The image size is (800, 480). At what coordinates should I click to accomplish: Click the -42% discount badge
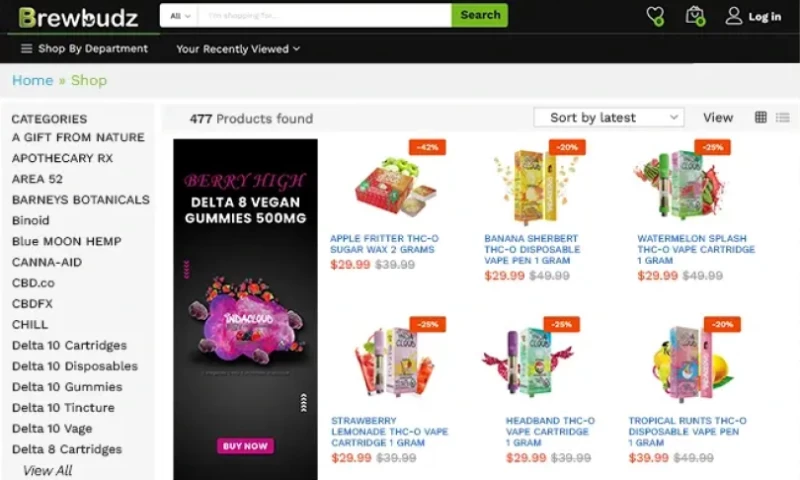[x=427, y=147]
